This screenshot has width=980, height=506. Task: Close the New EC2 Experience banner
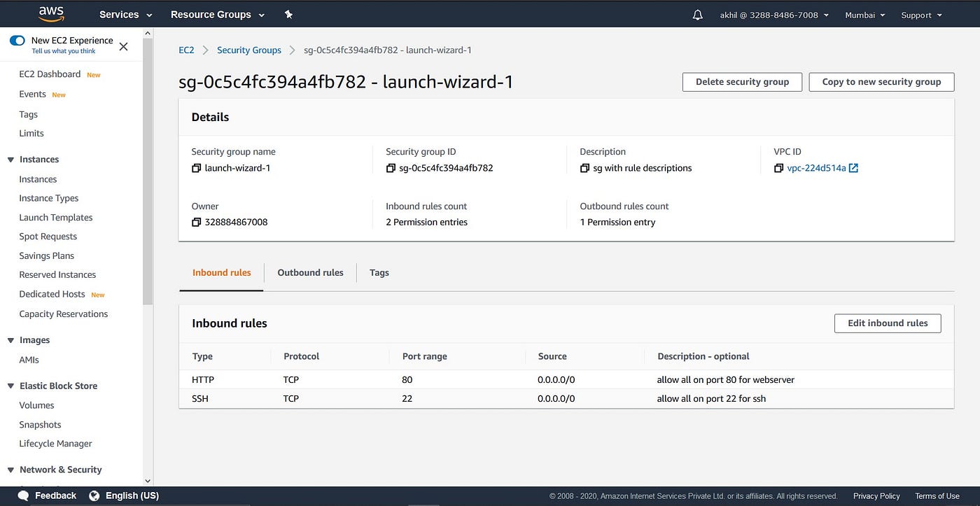click(123, 47)
